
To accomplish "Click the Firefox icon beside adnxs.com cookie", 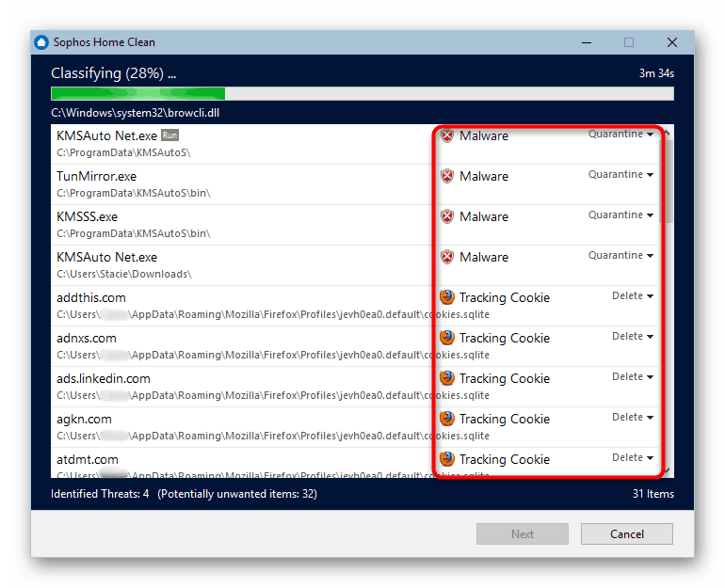I will tap(447, 338).
